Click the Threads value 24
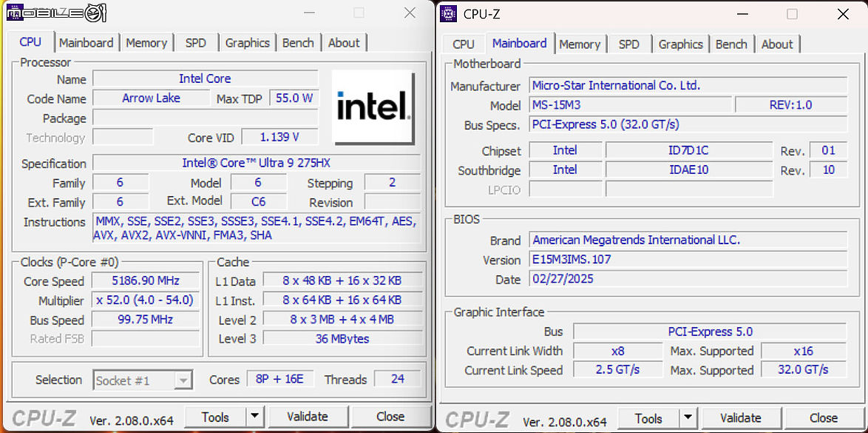This screenshot has width=868, height=433. (398, 379)
